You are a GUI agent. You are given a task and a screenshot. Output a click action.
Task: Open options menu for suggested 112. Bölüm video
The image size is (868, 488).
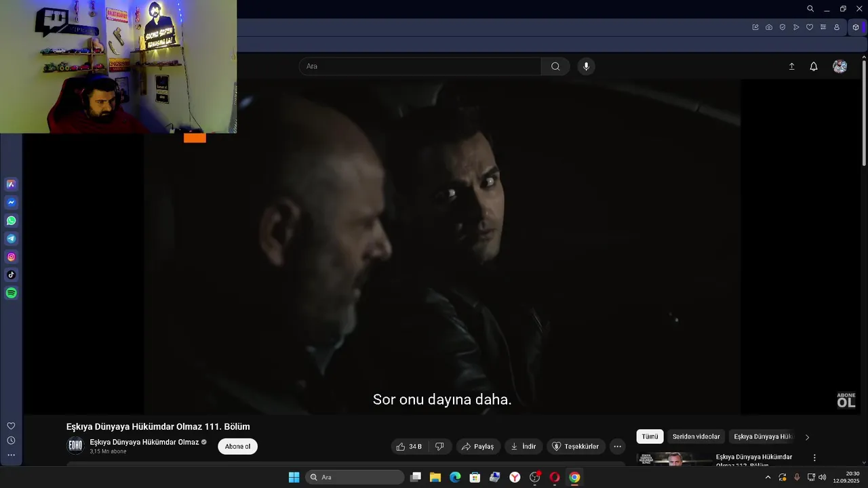tap(814, 458)
